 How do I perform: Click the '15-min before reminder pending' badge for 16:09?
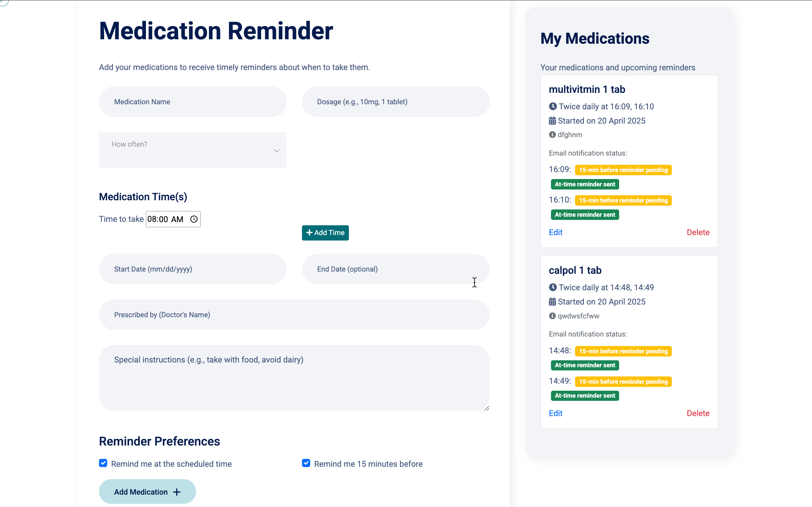[623, 170]
